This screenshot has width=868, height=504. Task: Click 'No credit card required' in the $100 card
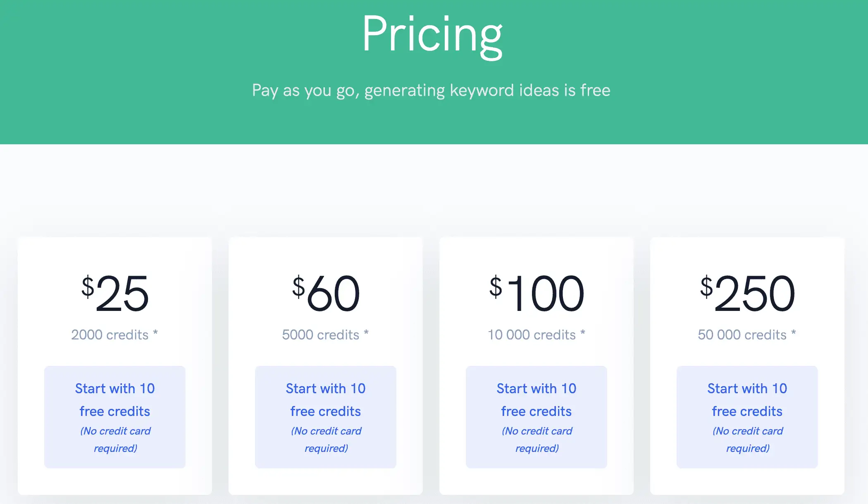[x=537, y=440]
